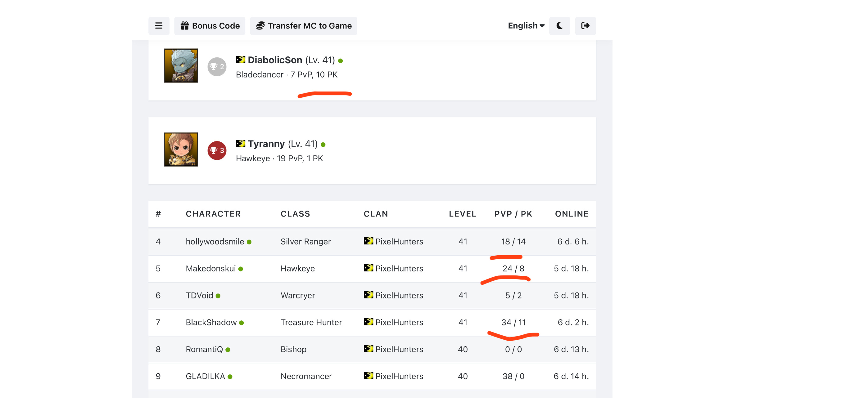Click the Bonus Code button
This screenshot has height=398, width=868.
tap(210, 25)
